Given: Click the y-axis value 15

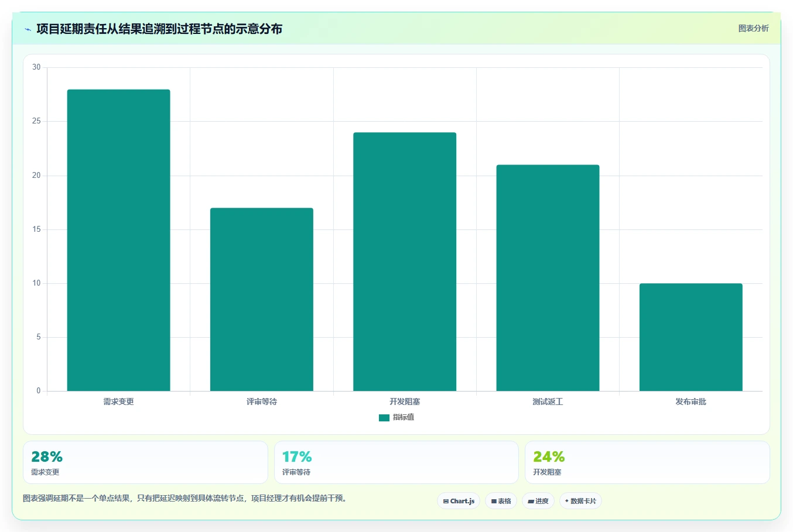Looking at the screenshot, I should [x=36, y=229].
